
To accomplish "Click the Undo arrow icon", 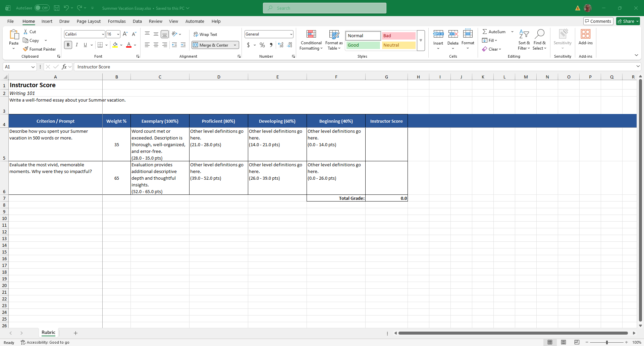I will [x=66, y=8].
